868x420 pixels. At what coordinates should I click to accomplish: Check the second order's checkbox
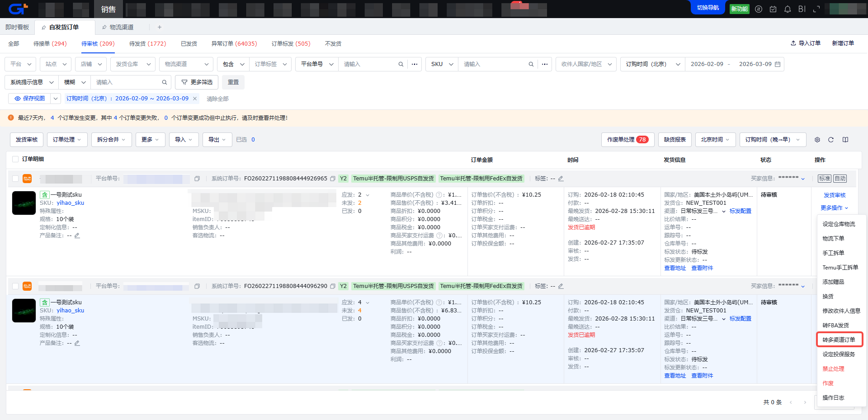15,286
